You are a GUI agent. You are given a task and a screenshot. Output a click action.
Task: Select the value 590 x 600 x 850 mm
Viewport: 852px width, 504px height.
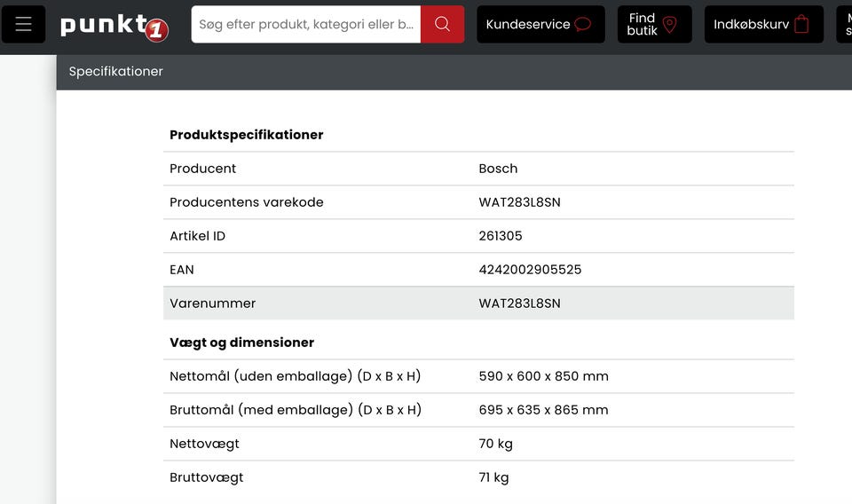[543, 376]
